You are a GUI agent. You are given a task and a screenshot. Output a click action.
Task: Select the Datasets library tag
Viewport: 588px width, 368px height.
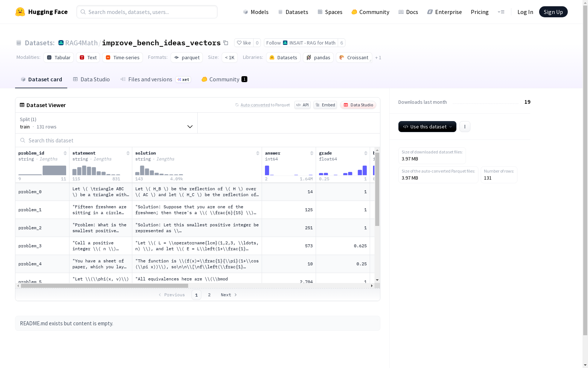(283, 57)
